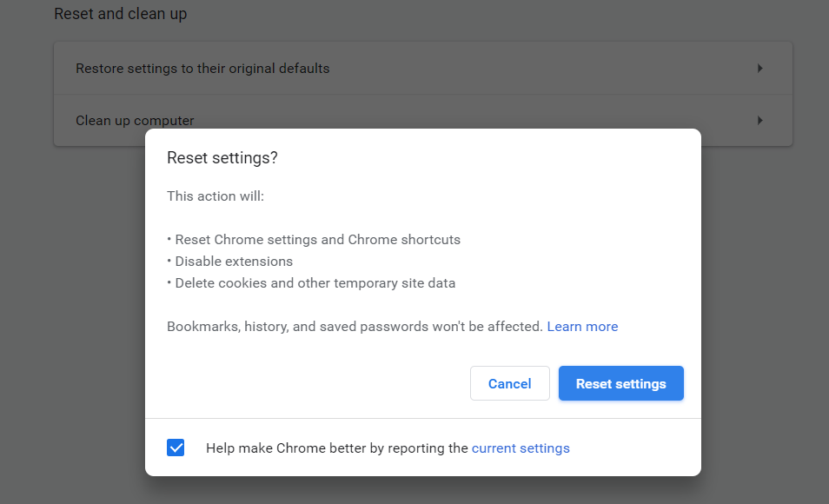
Task: Open the current settings link
Action: click(521, 448)
